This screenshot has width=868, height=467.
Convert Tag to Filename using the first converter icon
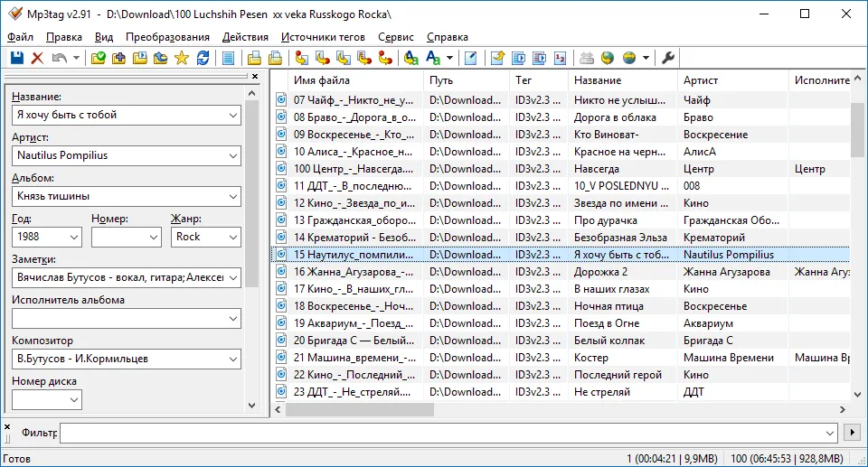click(x=302, y=58)
